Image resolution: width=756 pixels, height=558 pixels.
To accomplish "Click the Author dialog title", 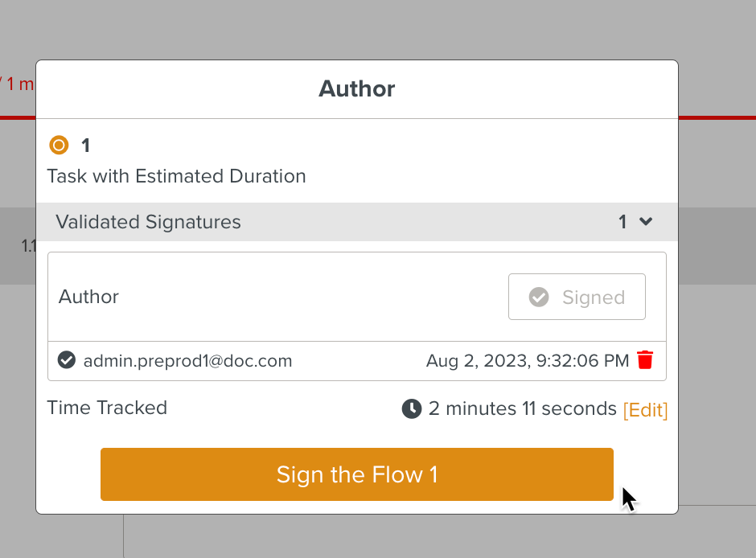I will (356, 88).
